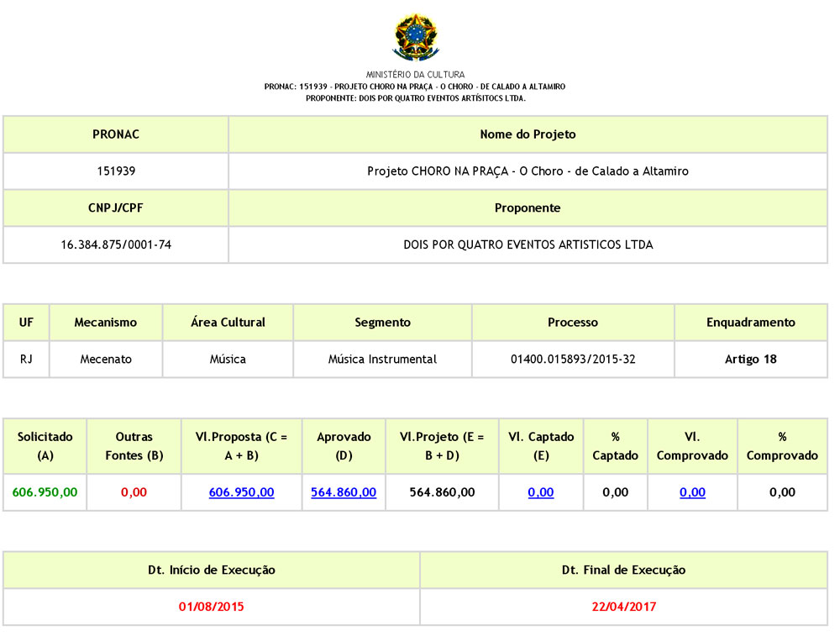Click the Segmento value Música Instrumental
840x636 pixels.
[382, 359]
